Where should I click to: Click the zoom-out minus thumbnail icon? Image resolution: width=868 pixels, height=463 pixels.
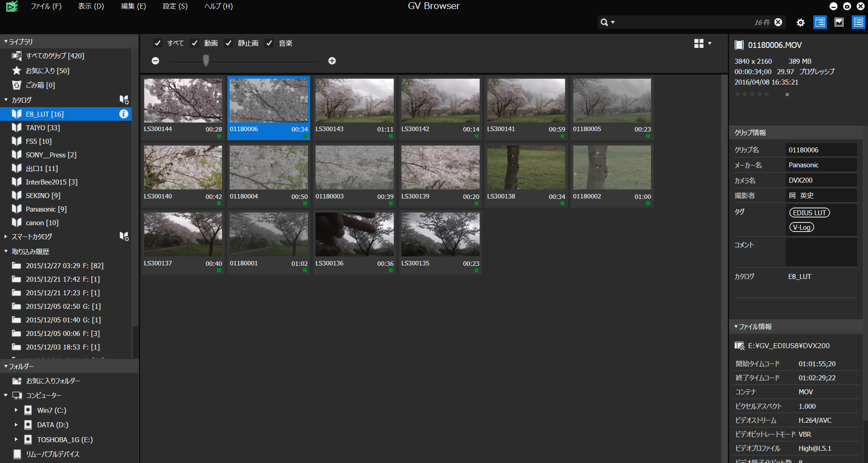(156, 61)
